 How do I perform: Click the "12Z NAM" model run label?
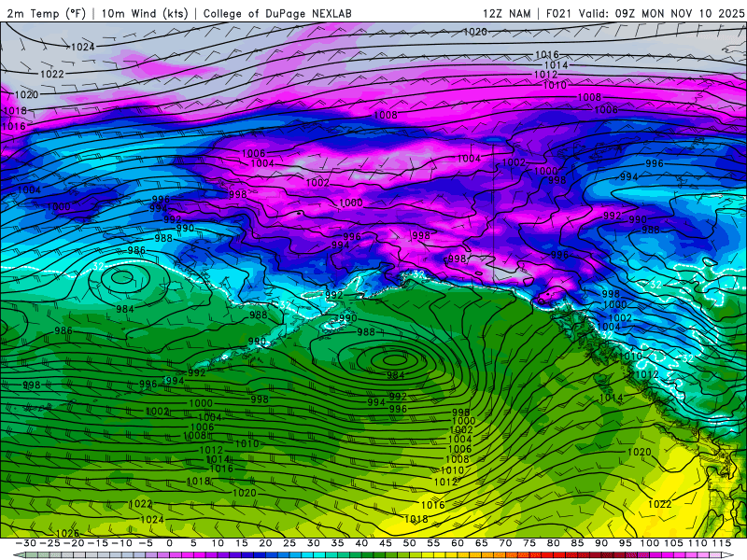[x=507, y=13]
